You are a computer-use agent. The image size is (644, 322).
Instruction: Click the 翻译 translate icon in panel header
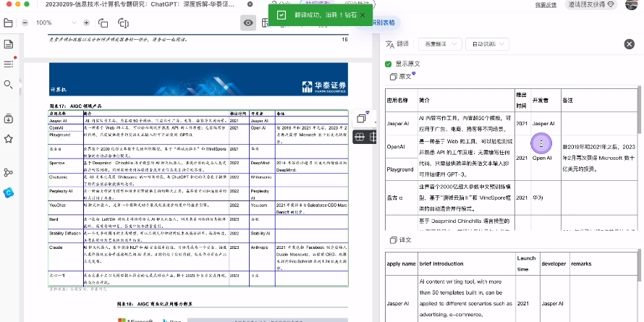pos(390,44)
